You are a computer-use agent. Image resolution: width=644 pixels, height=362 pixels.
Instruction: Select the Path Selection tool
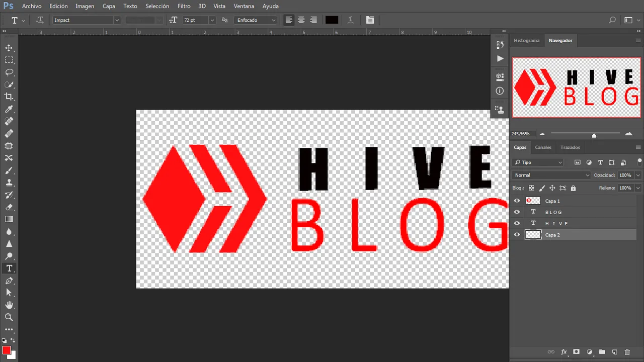(9, 293)
